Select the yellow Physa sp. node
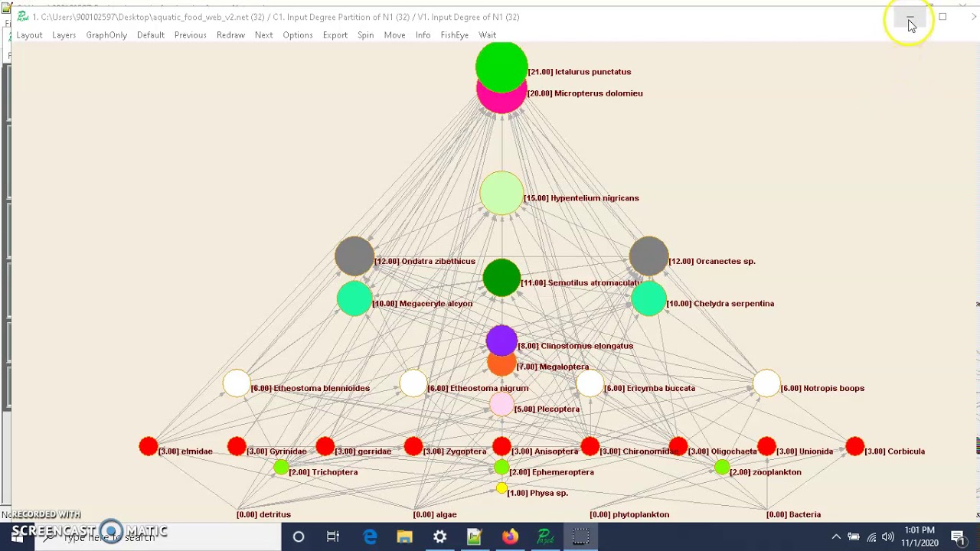 tap(501, 488)
